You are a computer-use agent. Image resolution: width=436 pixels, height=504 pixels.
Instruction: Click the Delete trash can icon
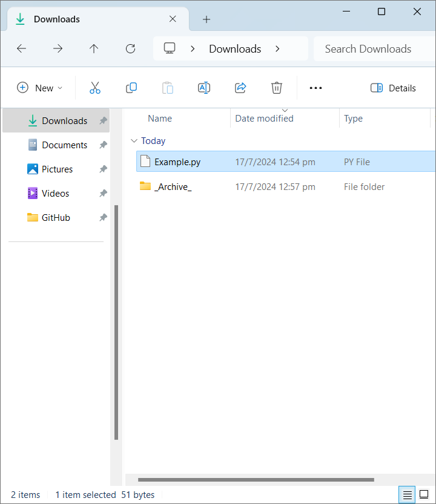(x=277, y=88)
